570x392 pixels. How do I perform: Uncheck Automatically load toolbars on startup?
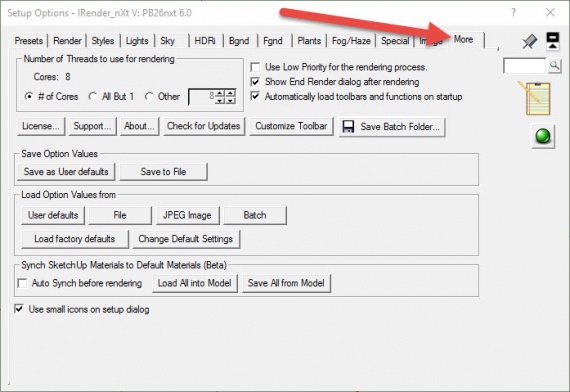click(x=256, y=96)
